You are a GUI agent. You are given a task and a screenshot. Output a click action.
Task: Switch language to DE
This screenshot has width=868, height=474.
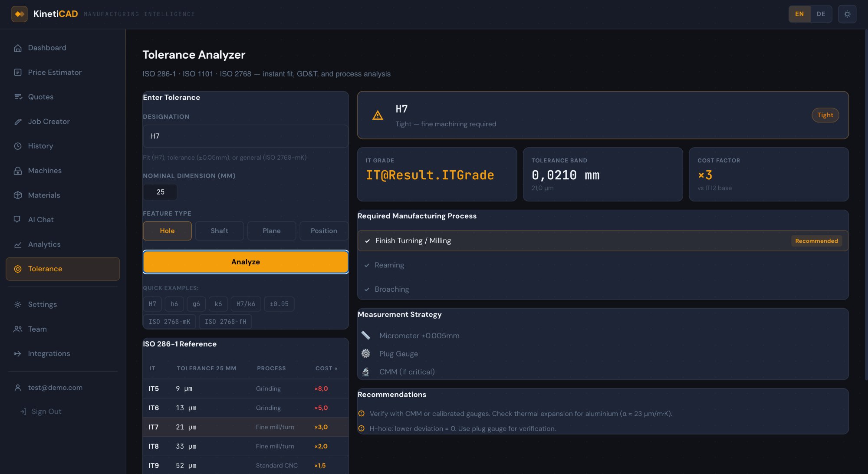pyautogui.click(x=821, y=14)
